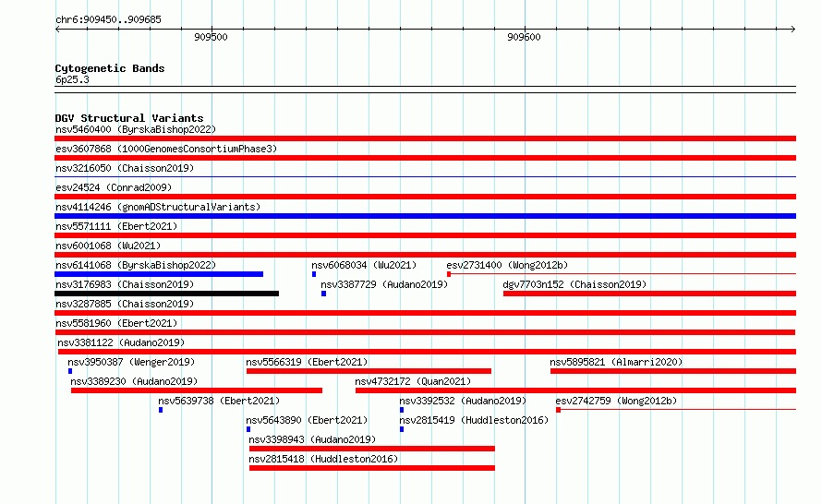Click small blue marker under nsv6068034
This screenshot has height=504, width=822.
pos(314,274)
